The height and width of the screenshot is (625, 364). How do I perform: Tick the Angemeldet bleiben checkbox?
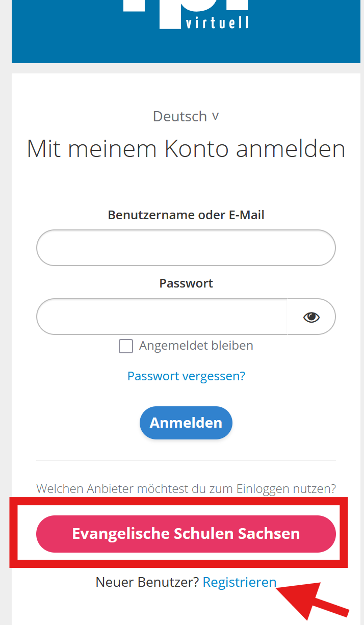126,346
